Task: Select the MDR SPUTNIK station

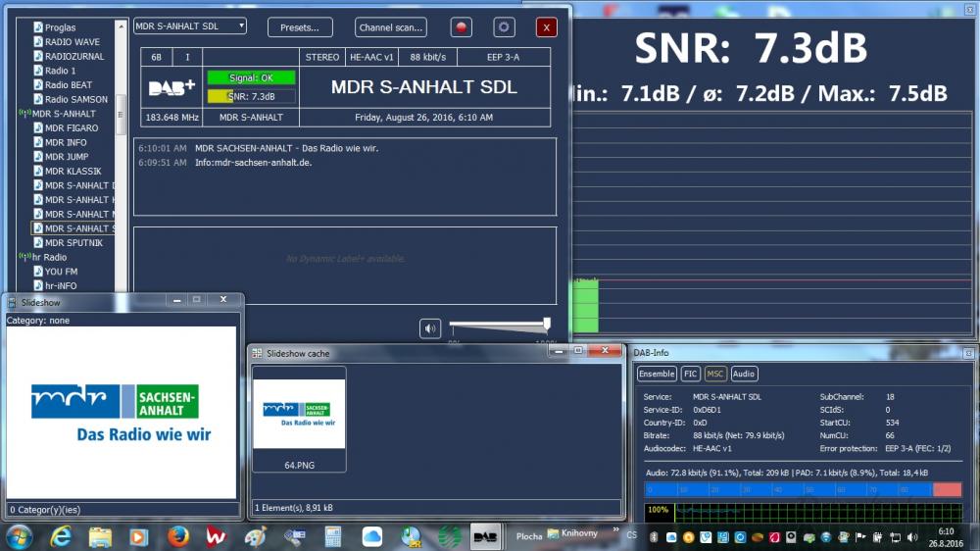Action: 73,243
